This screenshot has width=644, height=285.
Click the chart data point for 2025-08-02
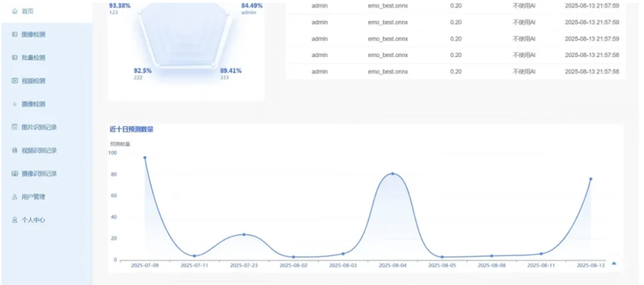pyautogui.click(x=293, y=257)
